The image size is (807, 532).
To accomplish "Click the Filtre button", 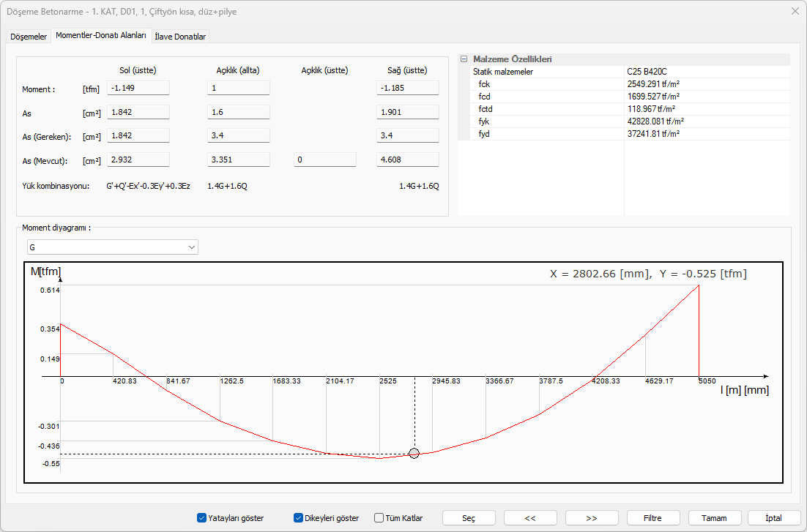I will coord(652,518).
